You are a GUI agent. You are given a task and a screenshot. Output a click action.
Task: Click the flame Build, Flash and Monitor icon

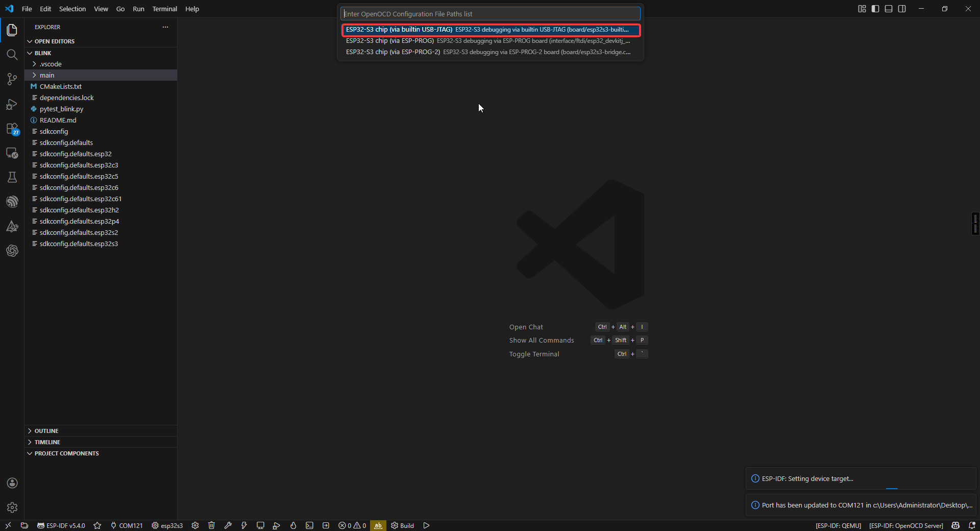[293, 525]
